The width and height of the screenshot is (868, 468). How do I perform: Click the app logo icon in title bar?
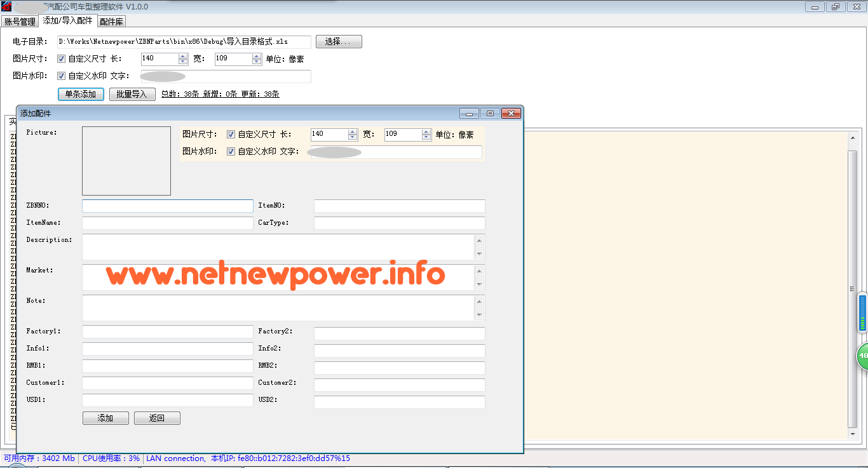7,6
